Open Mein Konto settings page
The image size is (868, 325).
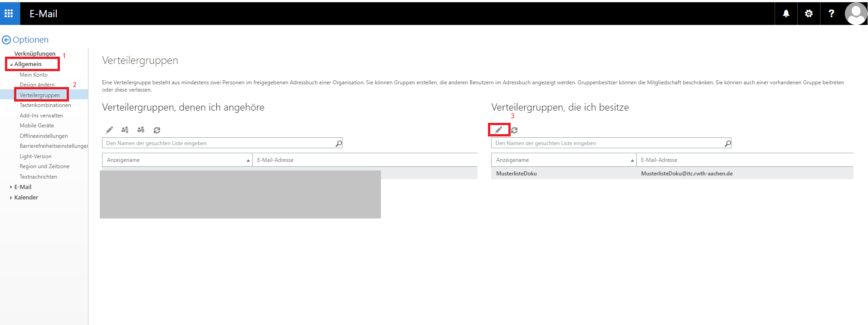coord(34,75)
